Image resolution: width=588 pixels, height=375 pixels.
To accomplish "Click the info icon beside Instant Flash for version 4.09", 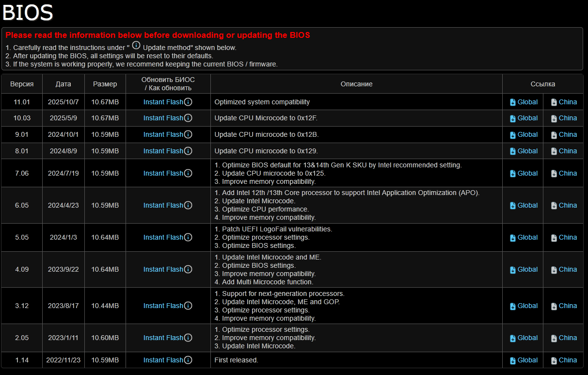I will [188, 269].
